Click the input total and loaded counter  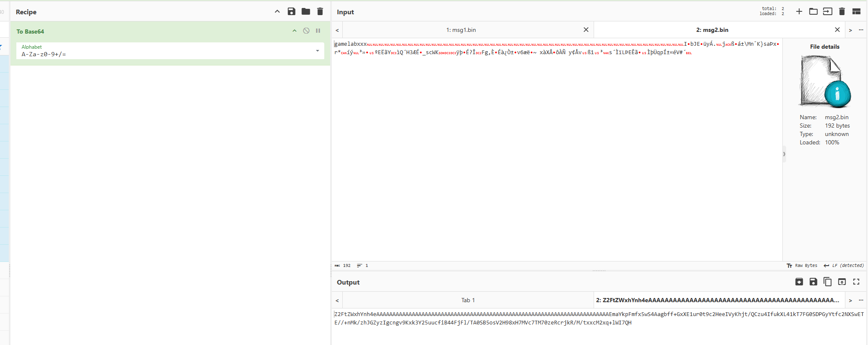(x=772, y=11)
